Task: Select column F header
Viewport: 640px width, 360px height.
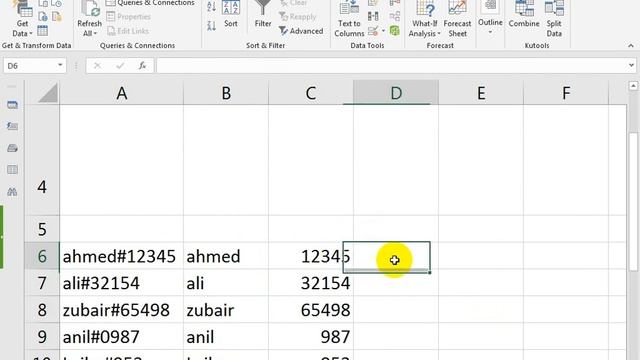Action: click(x=566, y=93)
